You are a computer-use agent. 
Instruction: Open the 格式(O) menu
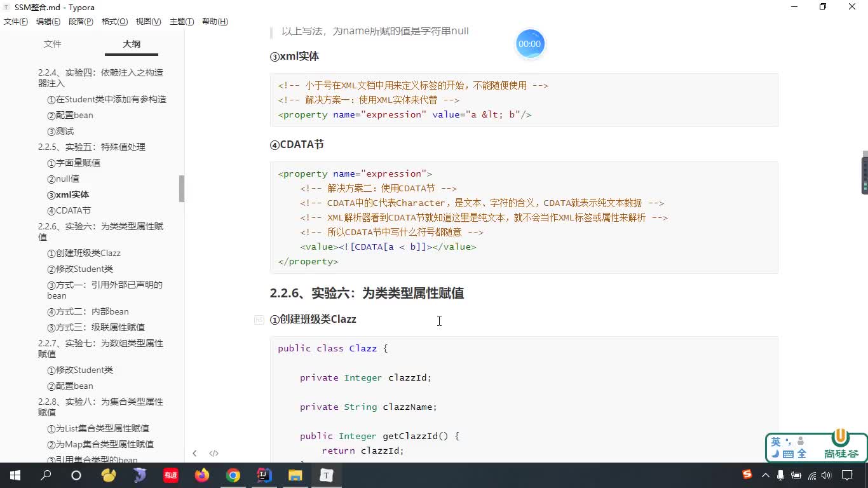(x=114, y=22)
